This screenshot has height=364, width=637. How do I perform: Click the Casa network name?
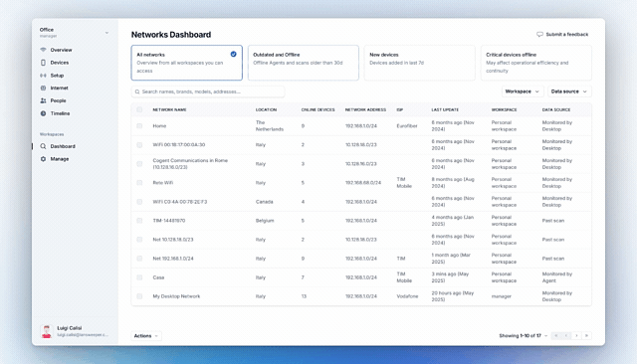[158, 277]
